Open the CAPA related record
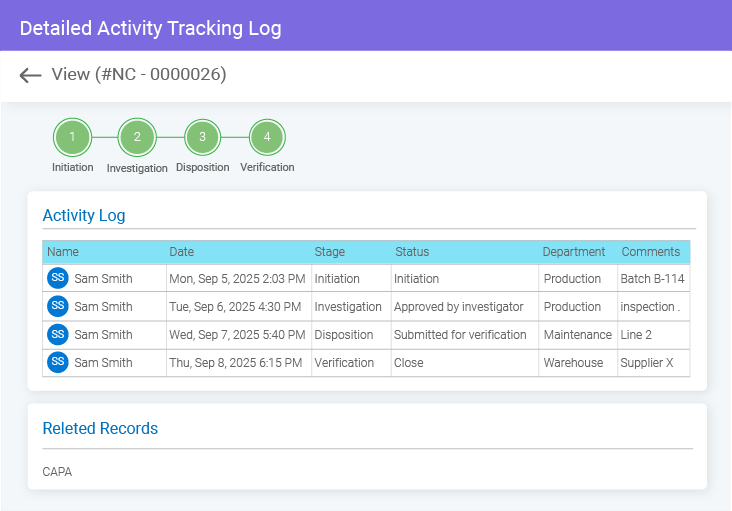 [x=57, y=472]
